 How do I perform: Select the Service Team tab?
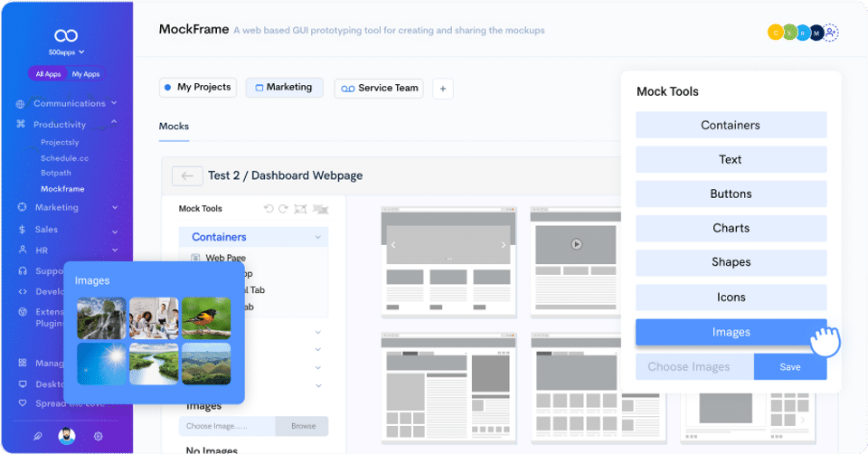pos(379,88)
